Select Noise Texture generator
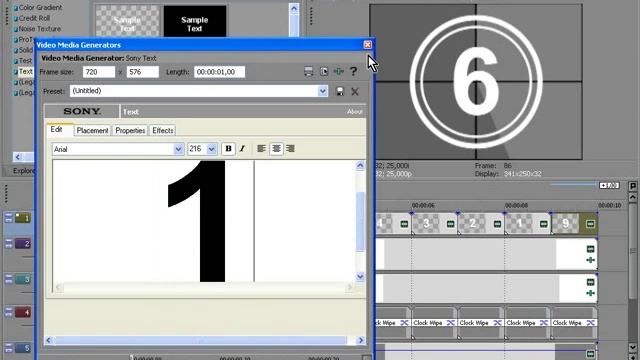Screen dimensions: 640x360 tap(40, 29)
